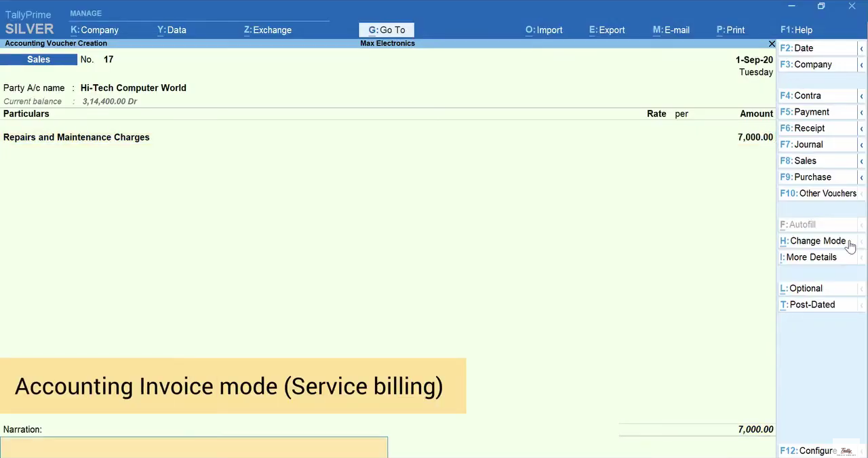Screen dimensions: 868x458
Task: Expand arrow beside F3: Company
Action: tap(862, 64)
